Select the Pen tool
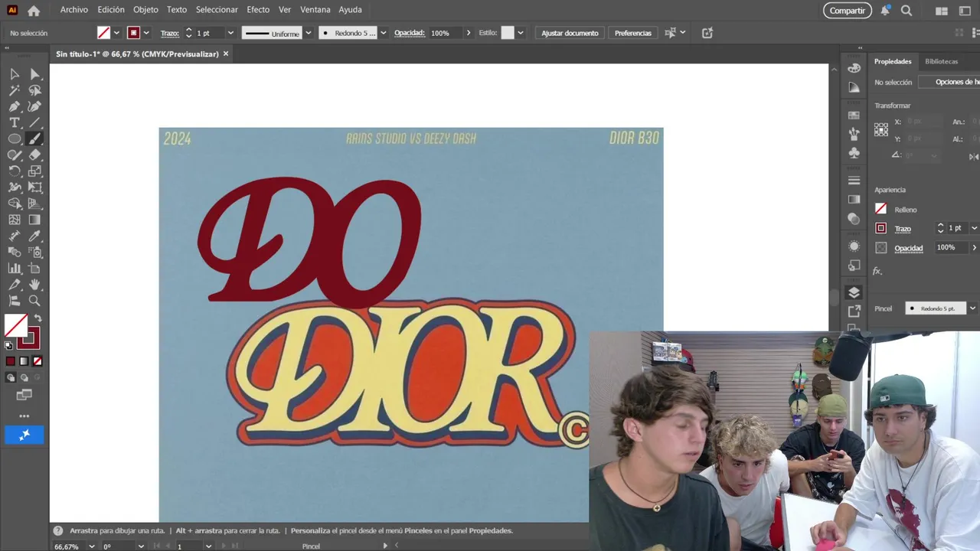980x551 pixels. coord(15,106)
